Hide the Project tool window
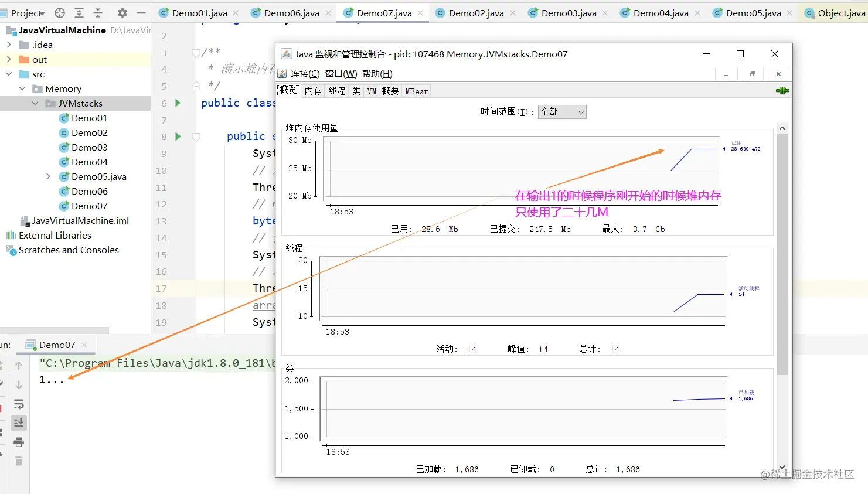This screenshot has width=868, height=494. pos(141,13)
